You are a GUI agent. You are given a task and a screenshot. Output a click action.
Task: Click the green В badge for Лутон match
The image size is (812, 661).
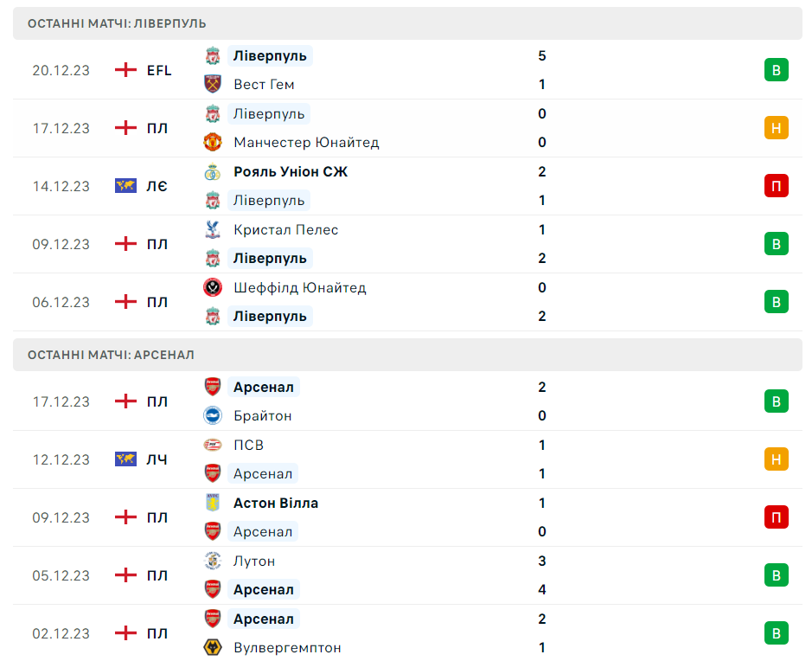tap(776, 575)
